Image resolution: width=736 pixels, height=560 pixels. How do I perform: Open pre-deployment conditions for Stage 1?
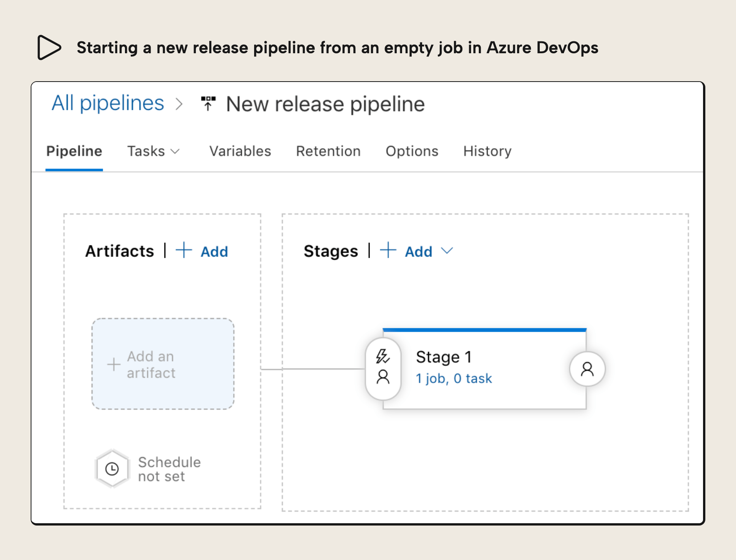pyautogui.click(x=383, y=369)
